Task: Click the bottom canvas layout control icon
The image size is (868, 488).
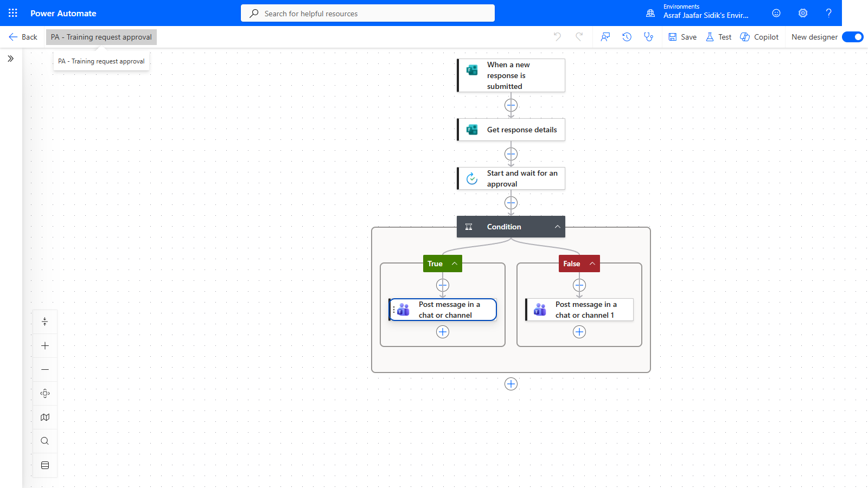Action: click(45, 465)
